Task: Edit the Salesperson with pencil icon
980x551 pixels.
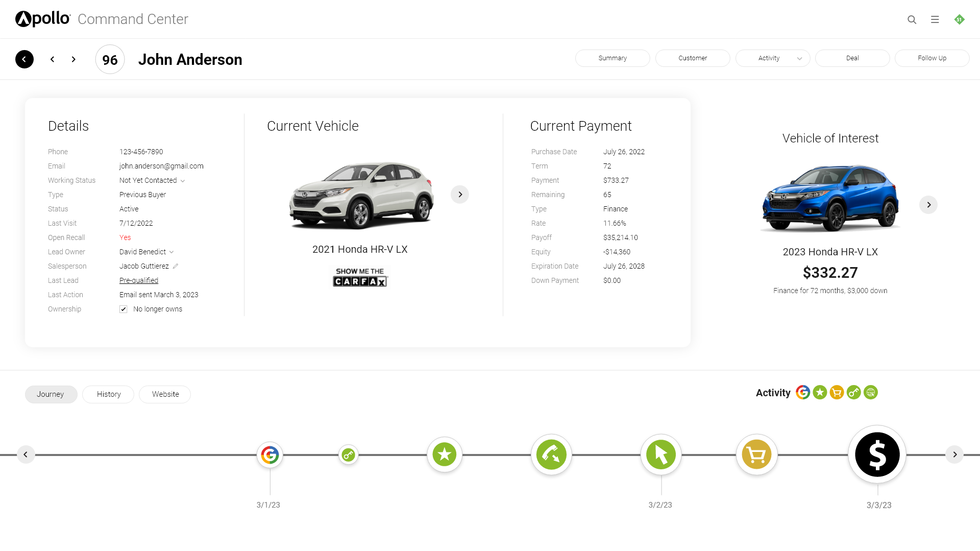Action: click(175, 266)
